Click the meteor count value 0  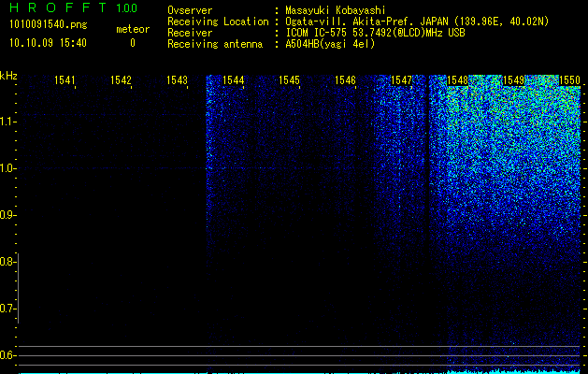point(133,43)
